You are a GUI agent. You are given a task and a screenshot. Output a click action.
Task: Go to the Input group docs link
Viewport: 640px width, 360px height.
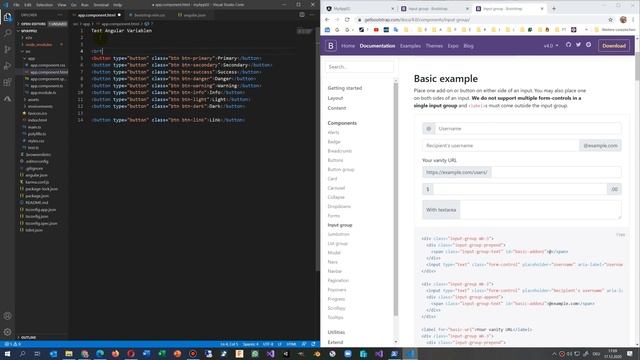click(x=340, y=225)
